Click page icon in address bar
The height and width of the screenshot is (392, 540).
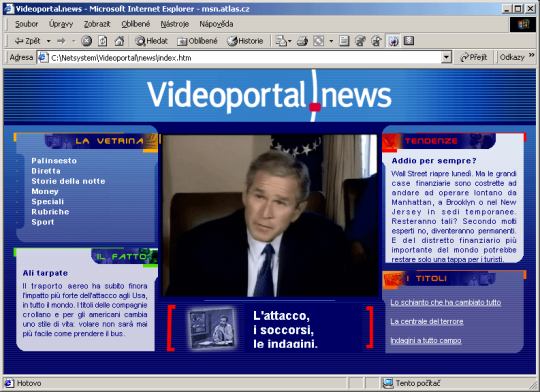click(43, 58)
